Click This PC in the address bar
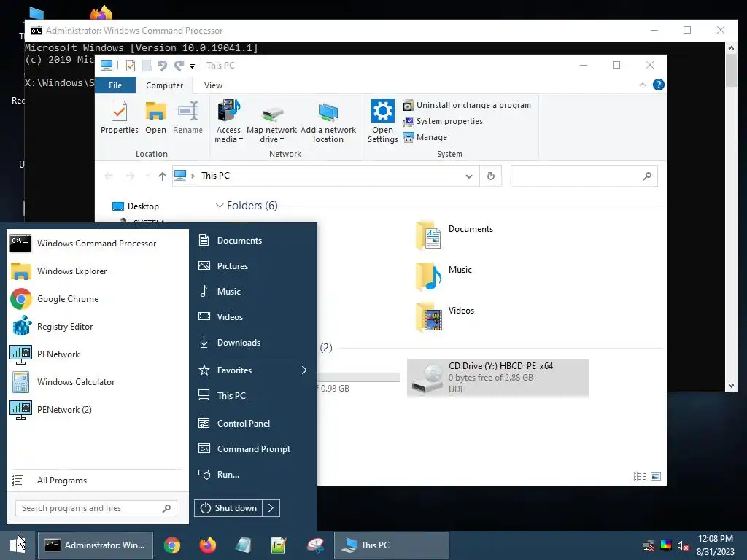The height and width of the screenshot is (560, 747). [215, 176]
